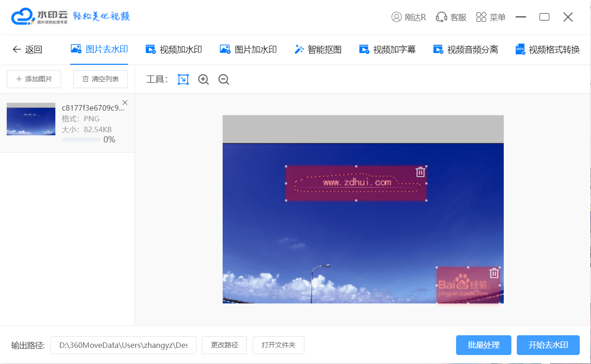Click 更改路径 to change output path
Screen dimensions: 591x364
pos(224,345)
